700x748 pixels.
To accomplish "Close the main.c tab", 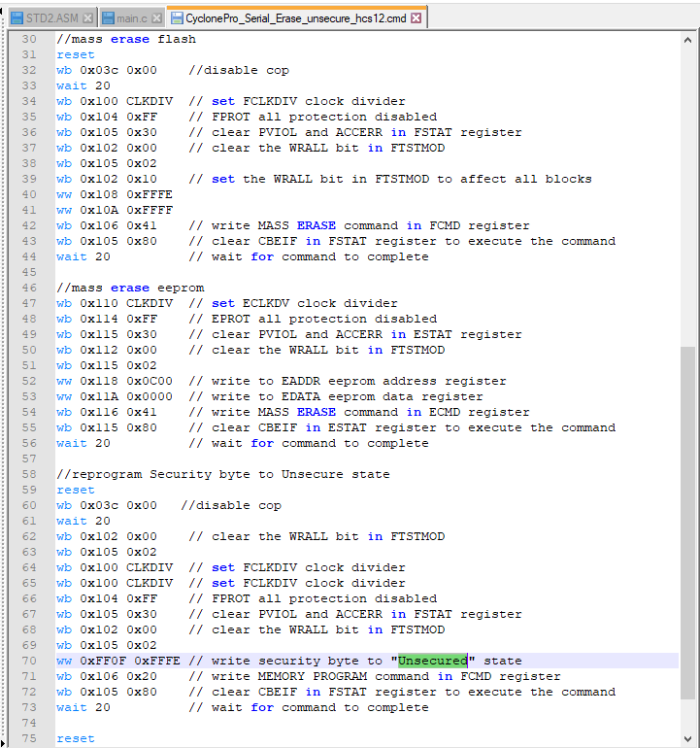I will [157, 18].
